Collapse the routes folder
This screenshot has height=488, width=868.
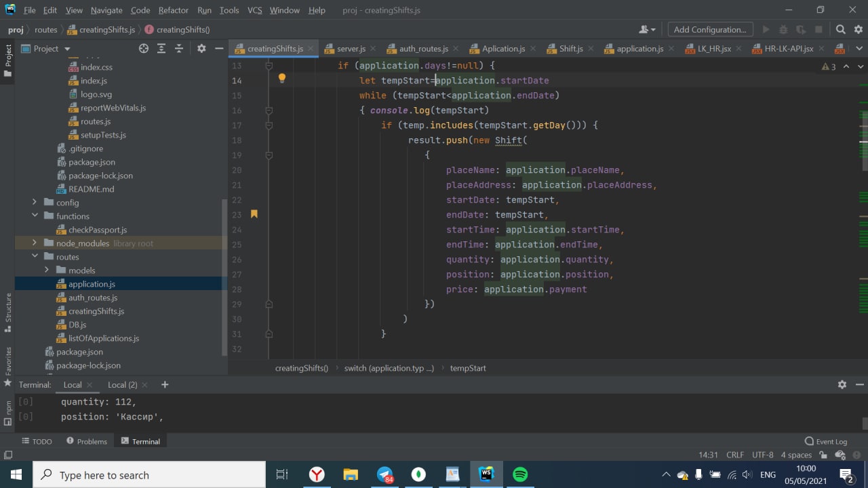tap(35, 257)
